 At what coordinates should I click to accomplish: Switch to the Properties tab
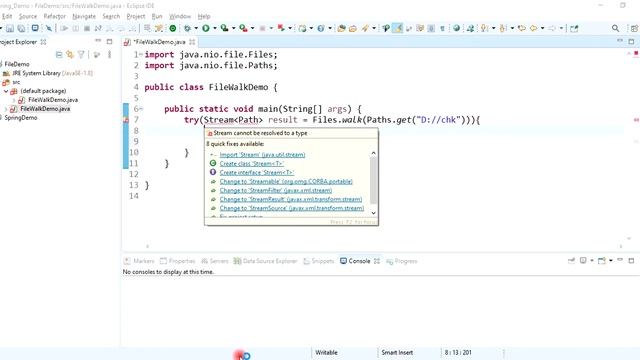coord(178,261)
